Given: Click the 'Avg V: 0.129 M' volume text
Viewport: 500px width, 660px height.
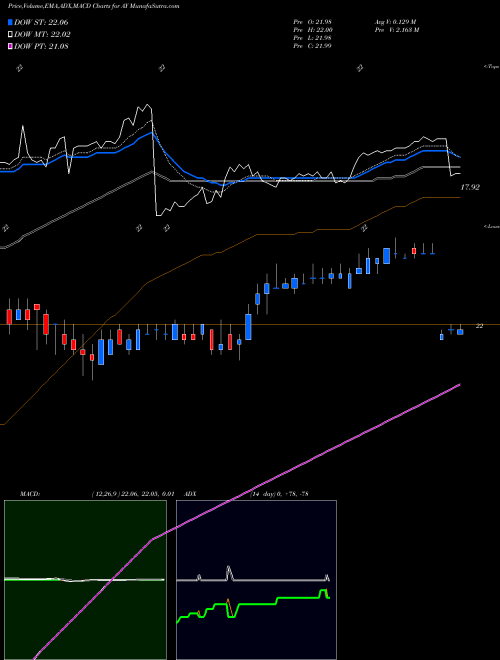Looking at the screenshot, I should click(395, 22).
